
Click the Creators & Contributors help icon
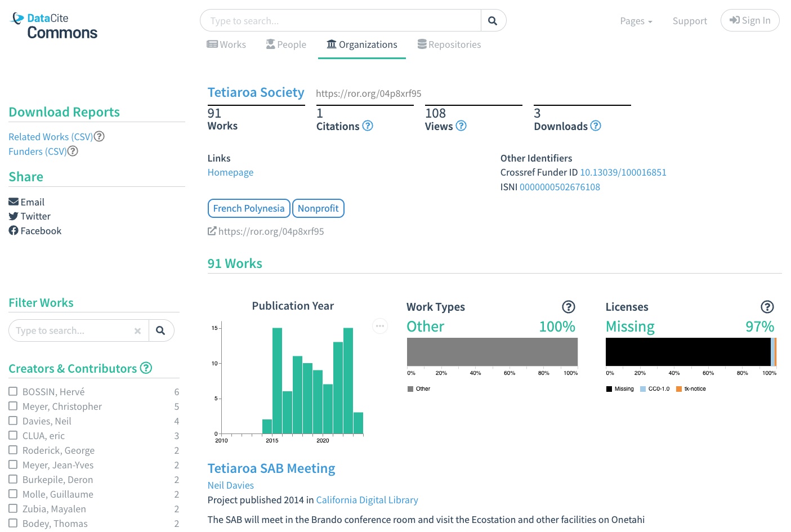click(x=146, y=368)
